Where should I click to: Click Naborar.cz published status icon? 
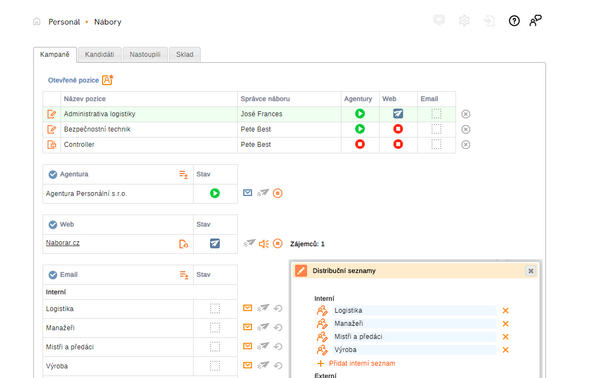[x=215, y=243]
